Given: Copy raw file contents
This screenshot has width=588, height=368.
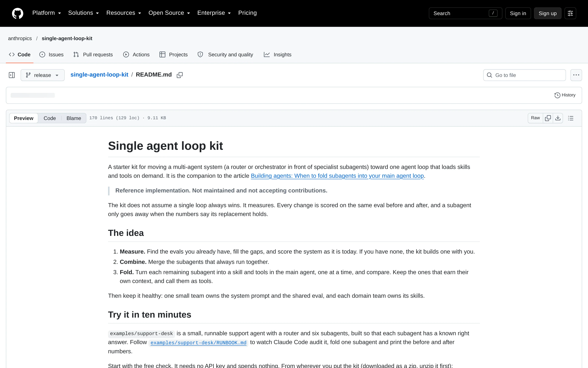Looking at the screenshot, I should coord(548,118).
